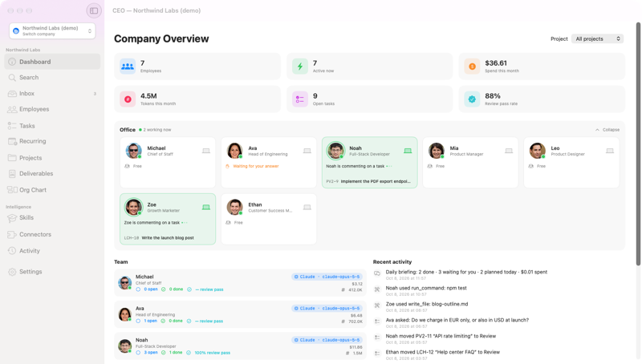The width and height of the screenshot is (642, 364).
Task: Click the $36.61 spend value
Action: click(496, 63)
